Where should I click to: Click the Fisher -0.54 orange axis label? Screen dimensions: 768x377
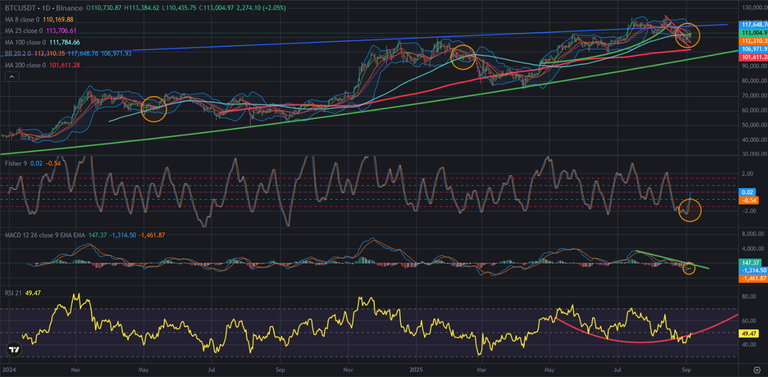pos(749,201)
